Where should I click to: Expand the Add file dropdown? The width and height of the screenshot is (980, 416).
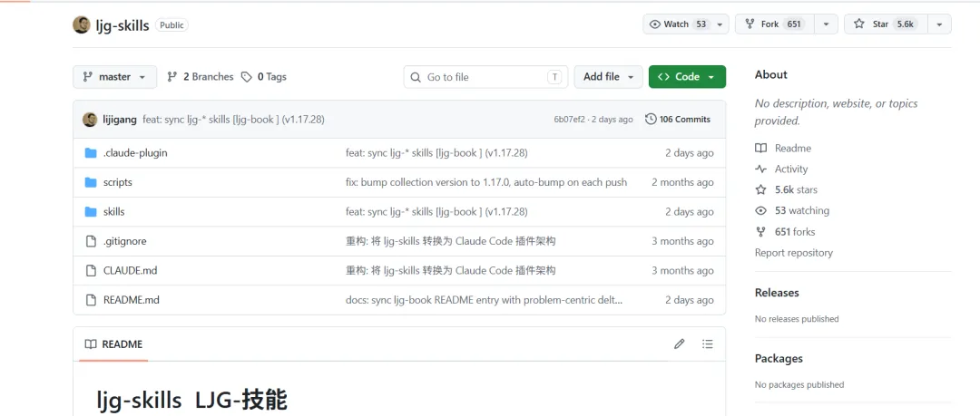608,77
